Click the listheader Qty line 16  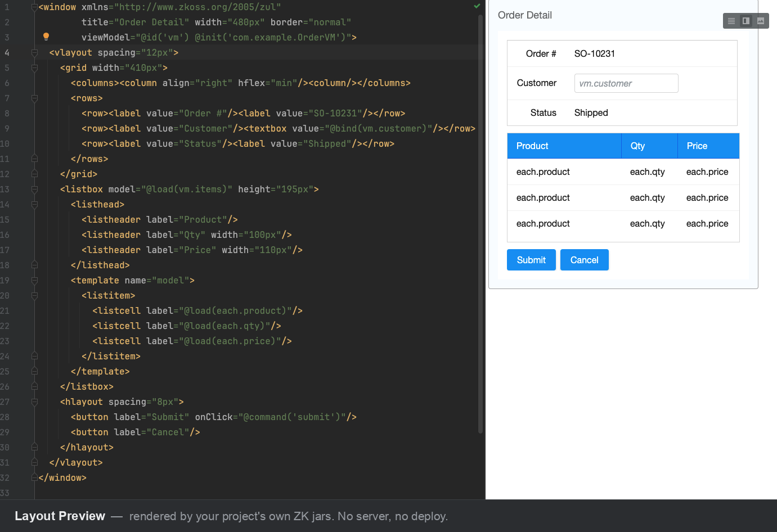click(187, 235)
